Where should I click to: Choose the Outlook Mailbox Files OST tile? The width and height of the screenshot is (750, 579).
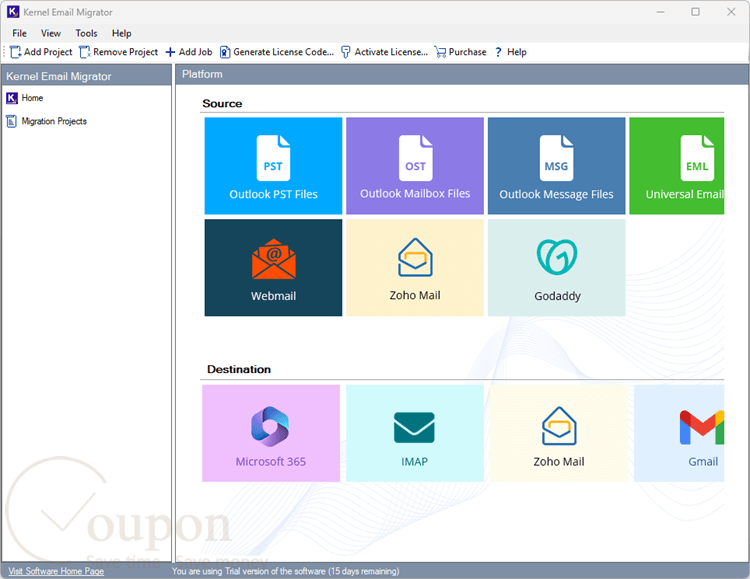coord(415,166)
